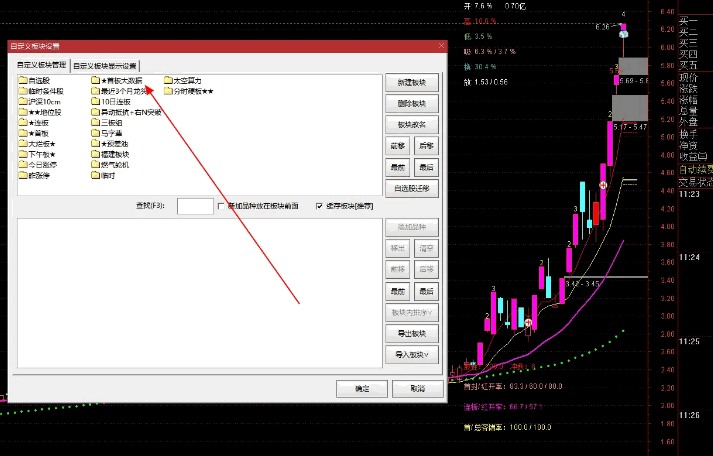
Task: Select the 马字辈 folder icon
Action: (x=95, y=133)
